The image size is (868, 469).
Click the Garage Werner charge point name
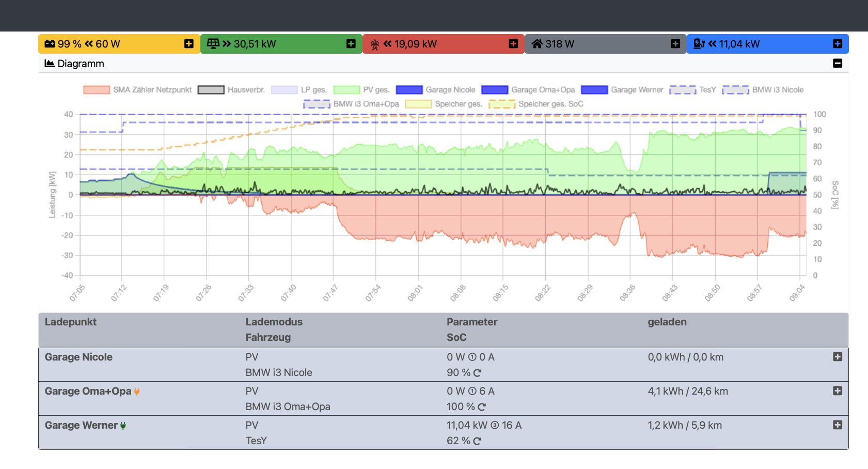click(x=81, y=425)
